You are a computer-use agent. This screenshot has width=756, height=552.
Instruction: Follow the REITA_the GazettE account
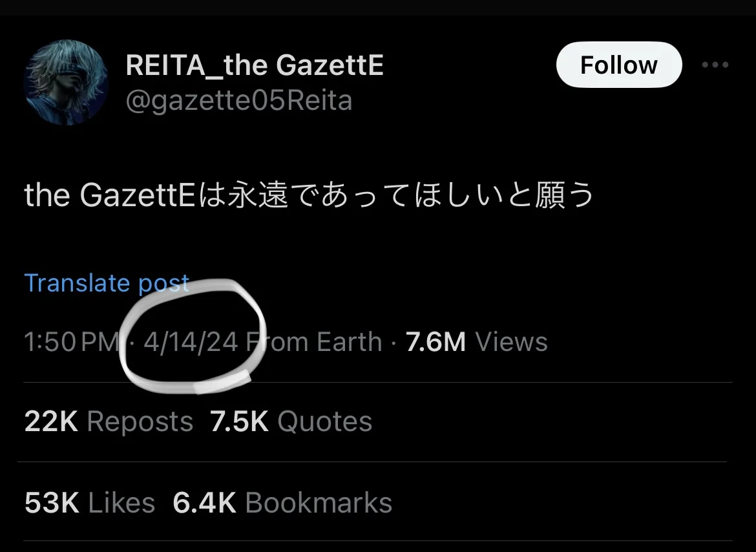coord(619,65)
